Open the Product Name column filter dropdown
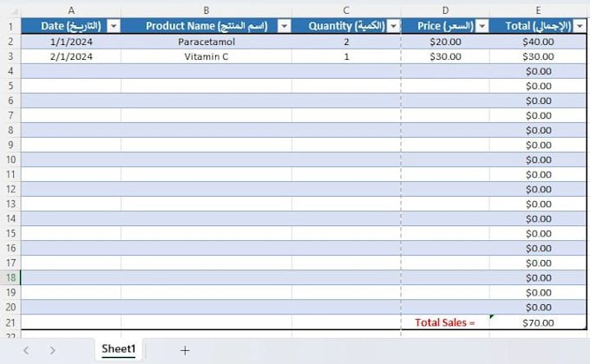The height and width of the screenshot is (364, 590). coord(284,26)
